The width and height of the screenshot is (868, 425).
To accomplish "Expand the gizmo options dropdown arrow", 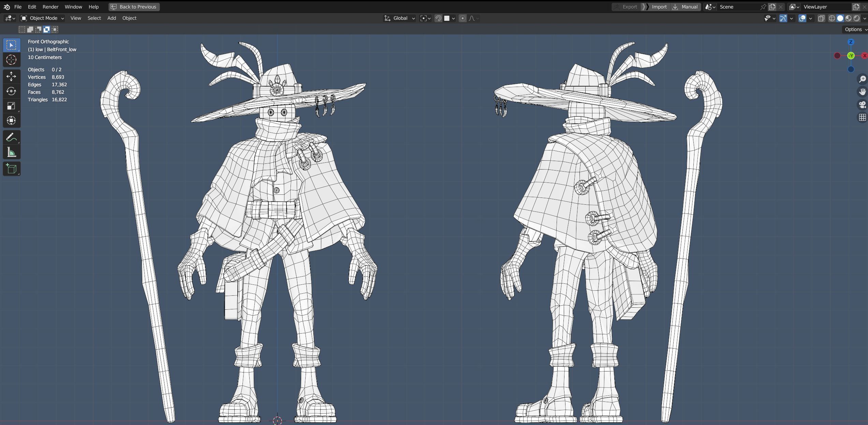I will (792, 18).
